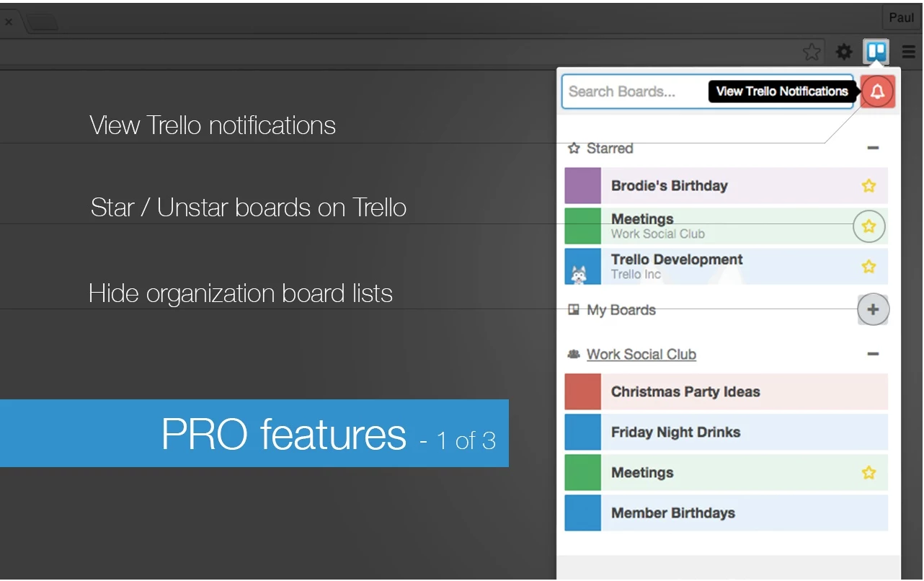Viewport: 924px width, 581px height.
Task: Unstar the Brodie's Birthday board
Action: (869, 185)
